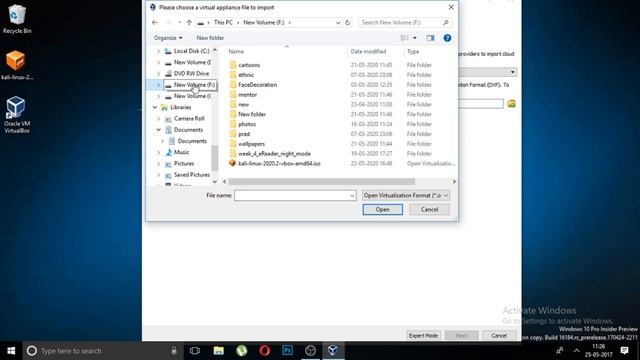Screen dimensions: 640x360
Task: Click the taskbar search box
Action: 101,351
